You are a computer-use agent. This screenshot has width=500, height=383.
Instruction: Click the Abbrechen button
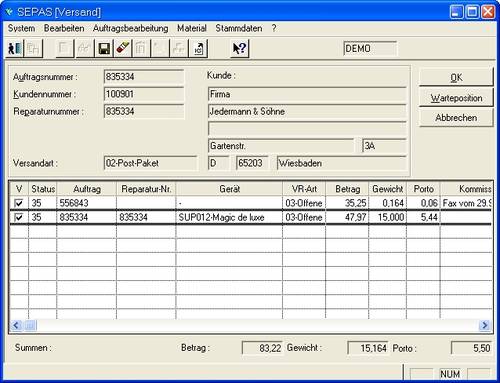[456, 118]
